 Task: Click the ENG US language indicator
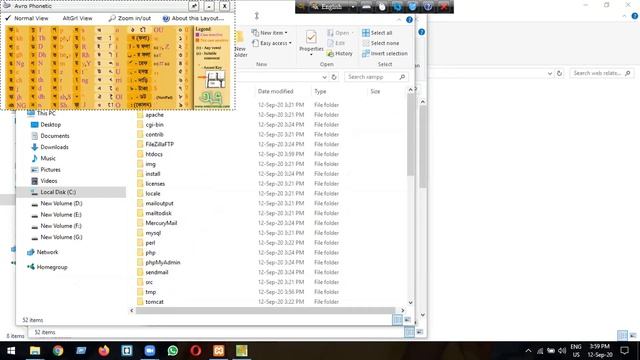tap(576, 351)
